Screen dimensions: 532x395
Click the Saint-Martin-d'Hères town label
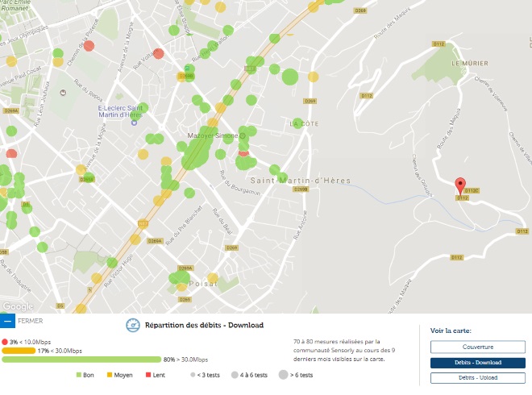[301, 181]
